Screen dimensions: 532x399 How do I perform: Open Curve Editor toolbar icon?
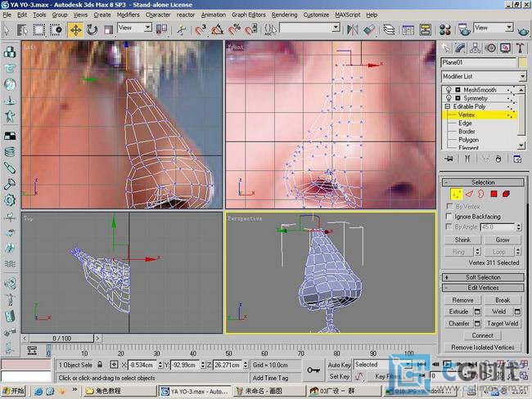[408, 29]
